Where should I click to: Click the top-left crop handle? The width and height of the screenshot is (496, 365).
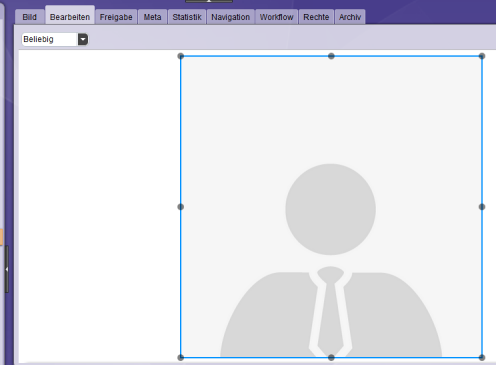(181, 56)
